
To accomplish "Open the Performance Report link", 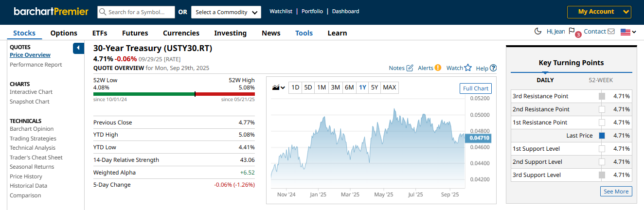I will click(x=36, y=65).
